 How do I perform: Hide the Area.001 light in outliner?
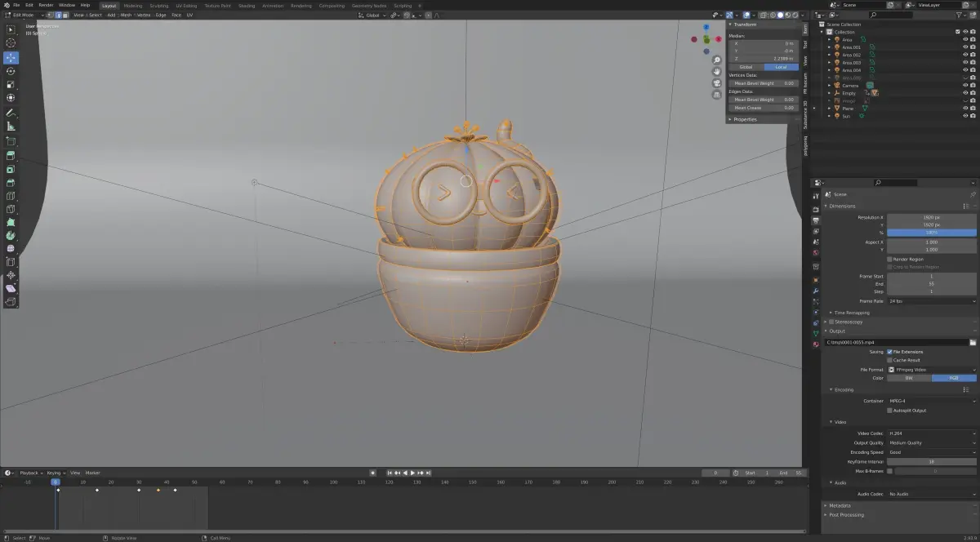tap(964, 47)
